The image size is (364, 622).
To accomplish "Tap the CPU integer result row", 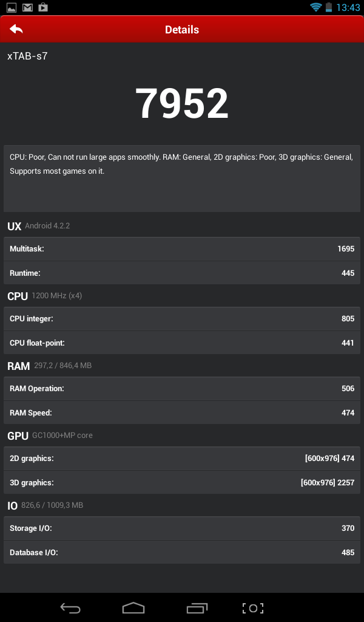I will pyautogui.click(x=182, y=319).
